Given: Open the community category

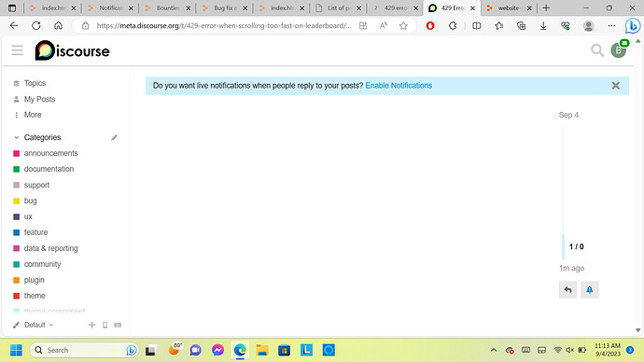Looking at the screenshot, I should click(42, 264).
